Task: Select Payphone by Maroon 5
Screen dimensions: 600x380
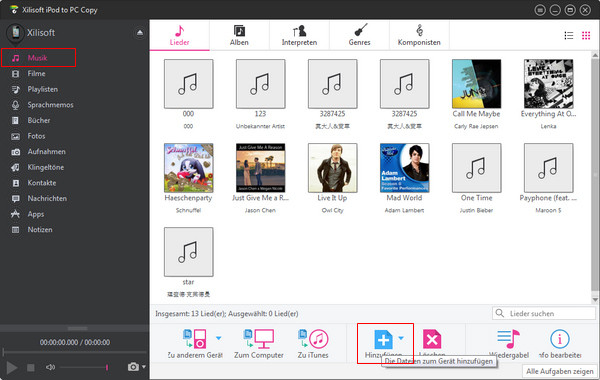Action: (x=548, y=168)
